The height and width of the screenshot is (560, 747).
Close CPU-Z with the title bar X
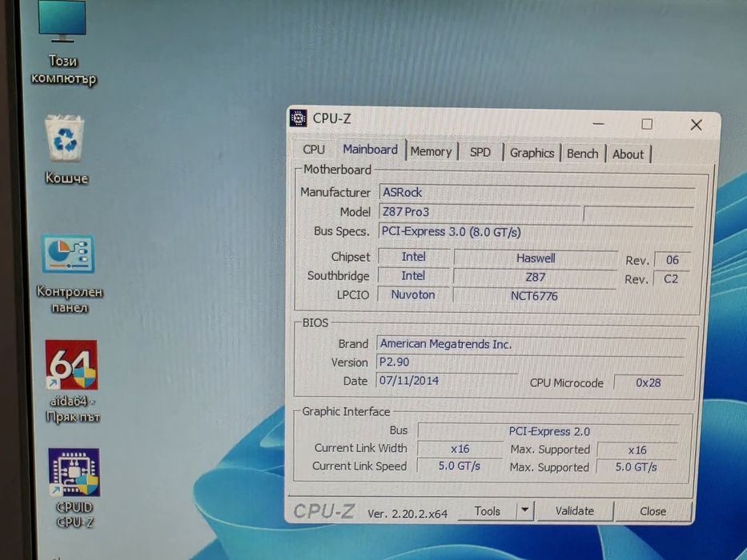(696, 125)
